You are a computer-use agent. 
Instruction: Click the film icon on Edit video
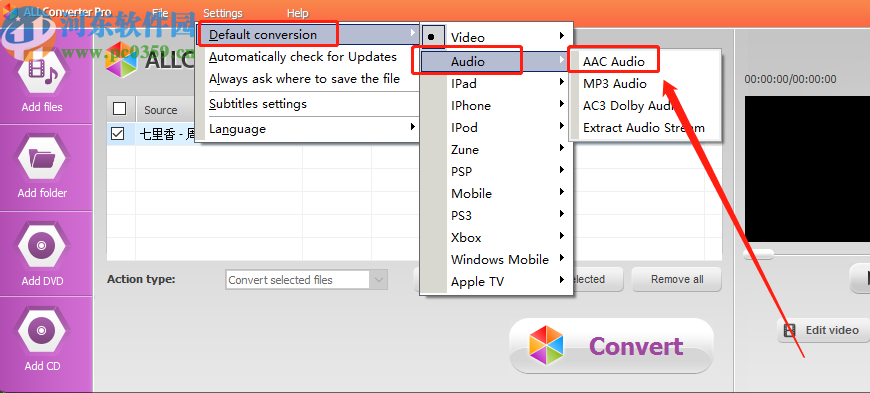(789, 331)
